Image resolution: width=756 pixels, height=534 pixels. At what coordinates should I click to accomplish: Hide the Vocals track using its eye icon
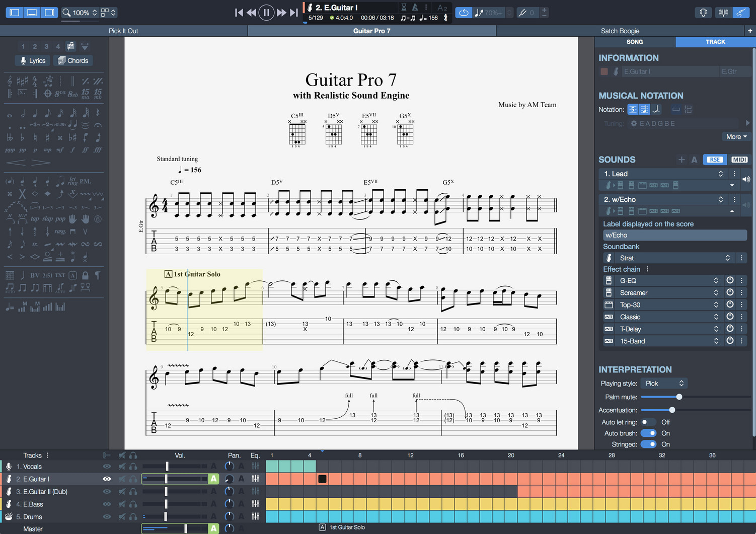click(x=106, y=466)
